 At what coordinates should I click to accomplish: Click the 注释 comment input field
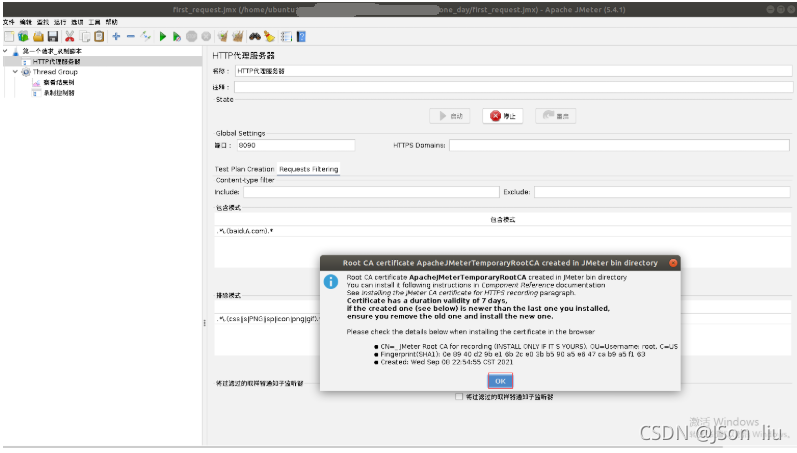pos(513,87)
